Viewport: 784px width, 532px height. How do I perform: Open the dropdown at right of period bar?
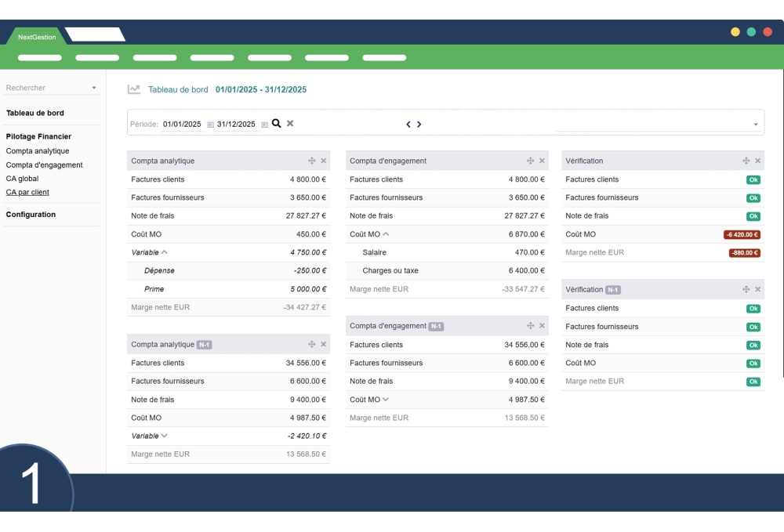[x=756, y=125]
